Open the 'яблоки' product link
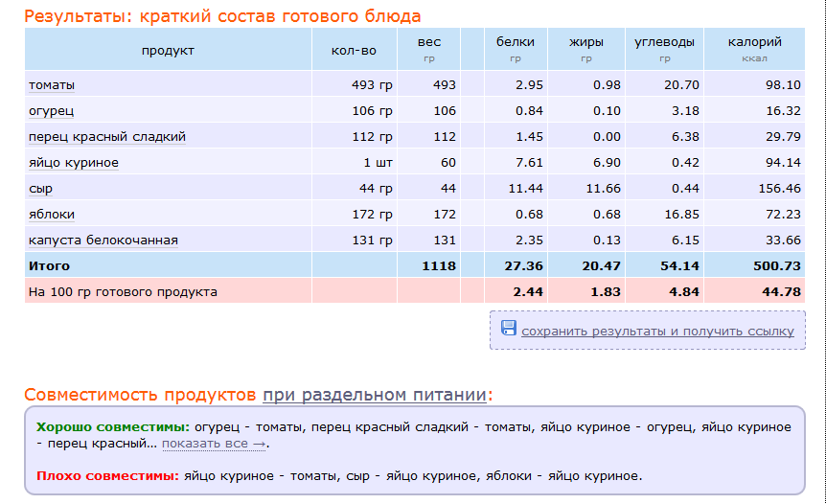This screenshot has width=826, height=504. coord(52,215)
